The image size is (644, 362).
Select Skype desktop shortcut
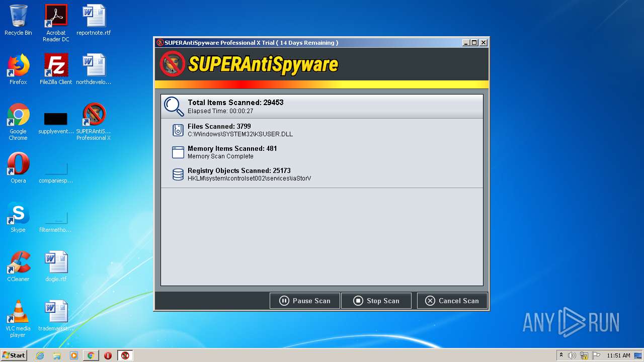pos(18,217)
